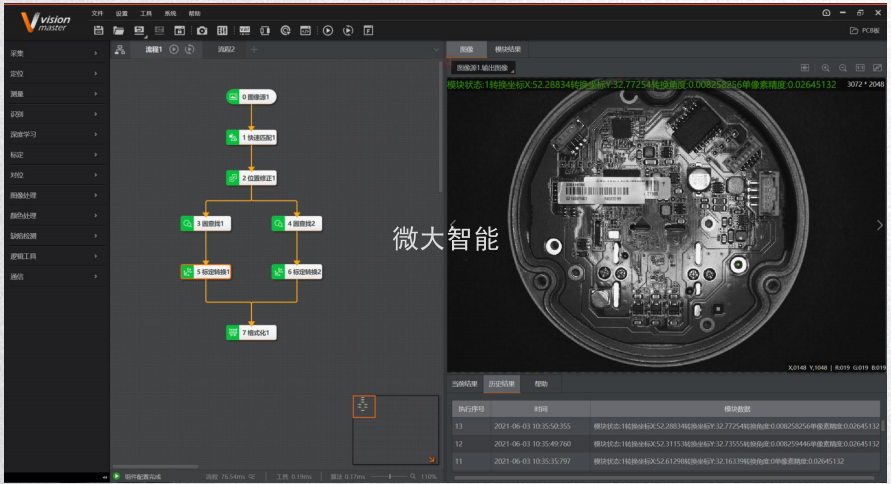
Task: Open the 图像源1.输出图像 image dropdown
Action: pos(484,68)
